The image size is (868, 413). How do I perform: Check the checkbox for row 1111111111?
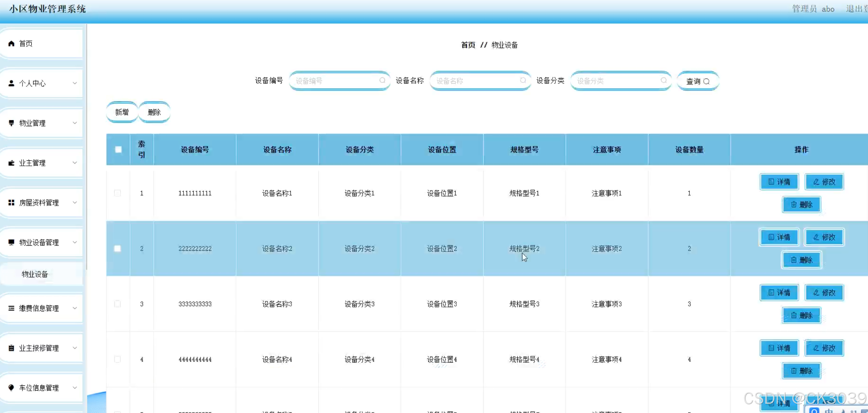118,193
